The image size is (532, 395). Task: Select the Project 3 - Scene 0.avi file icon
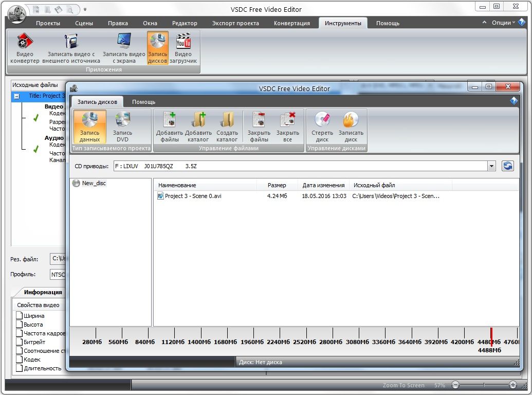[160, 196]
